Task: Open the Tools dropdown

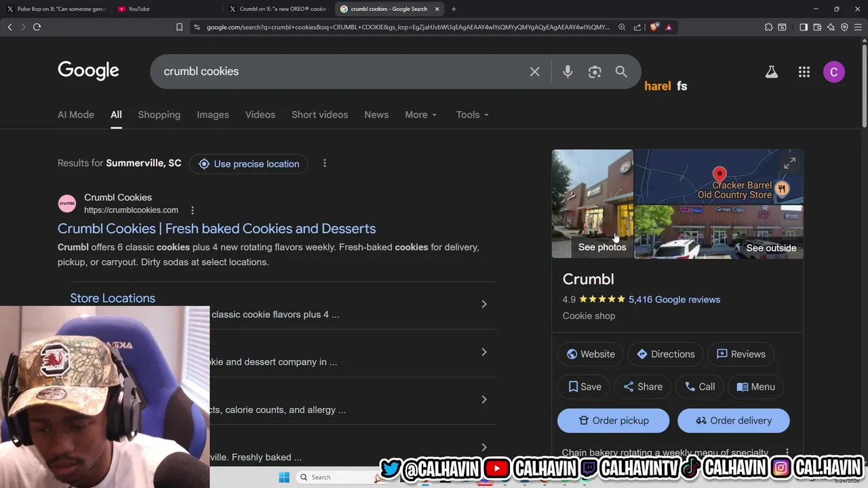Action: (472, 115)
